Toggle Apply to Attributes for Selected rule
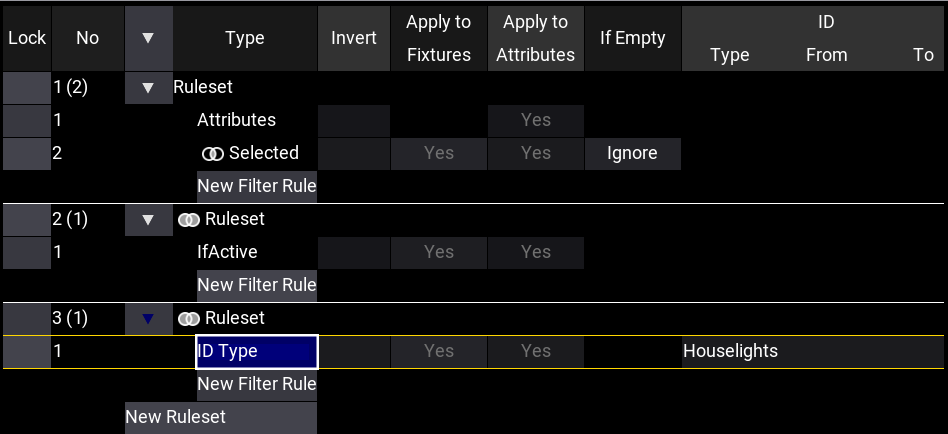This screenshot has height=434, width=948. click(535, 153)
